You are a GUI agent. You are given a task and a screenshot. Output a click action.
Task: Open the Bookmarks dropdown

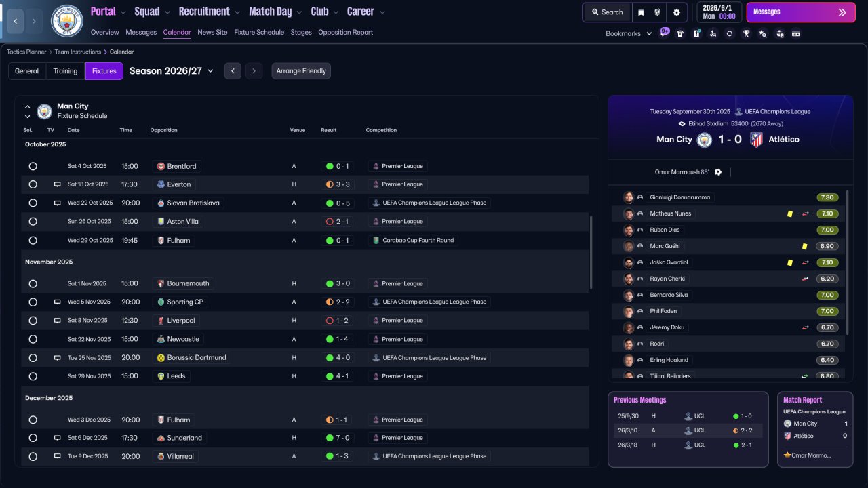pos(629,33)
